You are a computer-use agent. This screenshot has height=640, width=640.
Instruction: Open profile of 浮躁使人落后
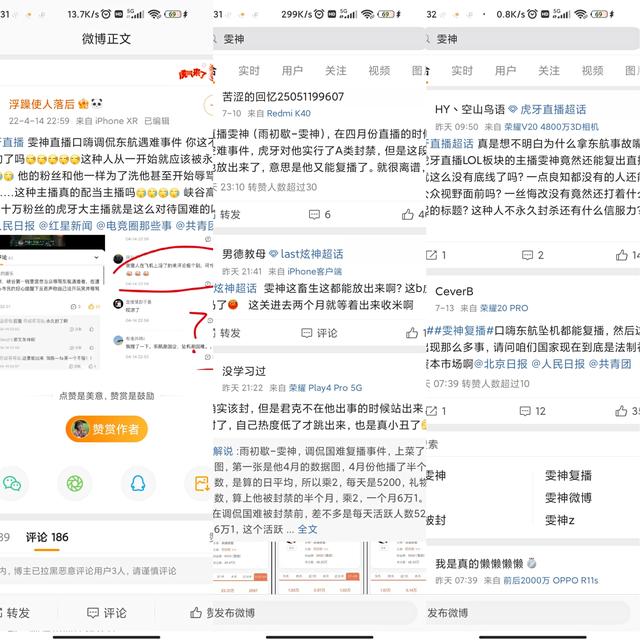point(42,104)
